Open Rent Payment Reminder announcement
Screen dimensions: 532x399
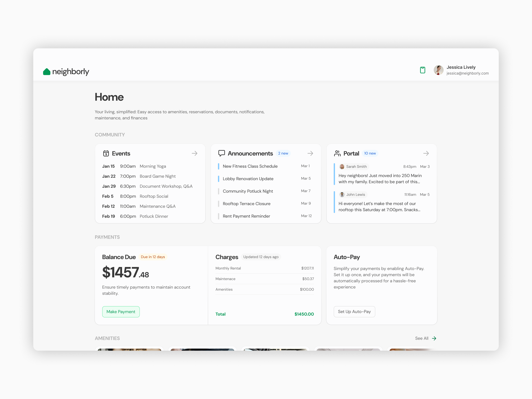246,216
